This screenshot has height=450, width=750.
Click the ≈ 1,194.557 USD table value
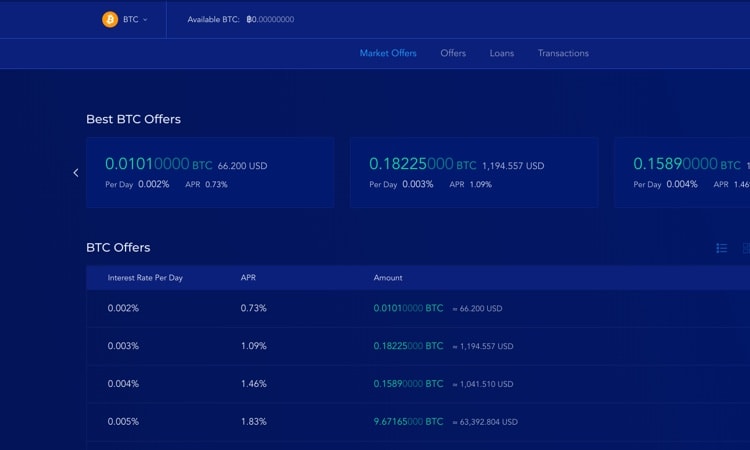pos(483,347)
